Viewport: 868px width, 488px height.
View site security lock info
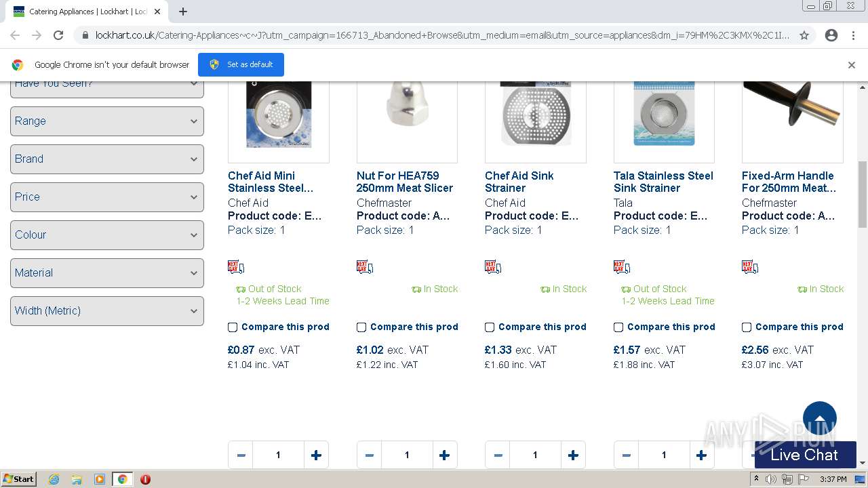point(84,35)
